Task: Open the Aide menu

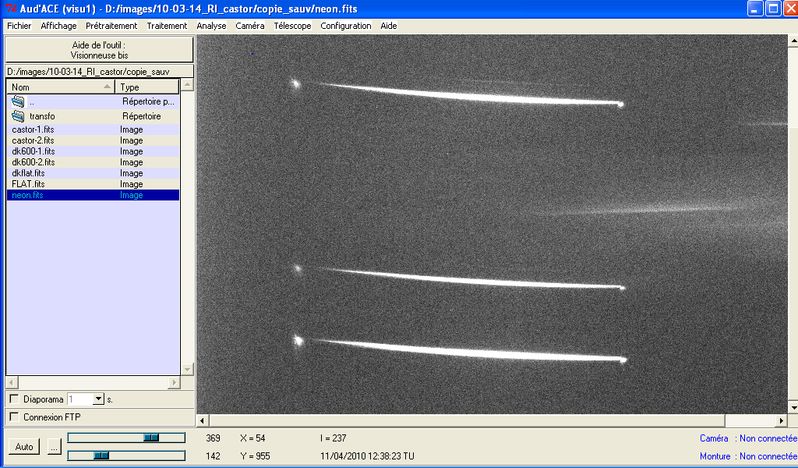Action: point(388,26)
